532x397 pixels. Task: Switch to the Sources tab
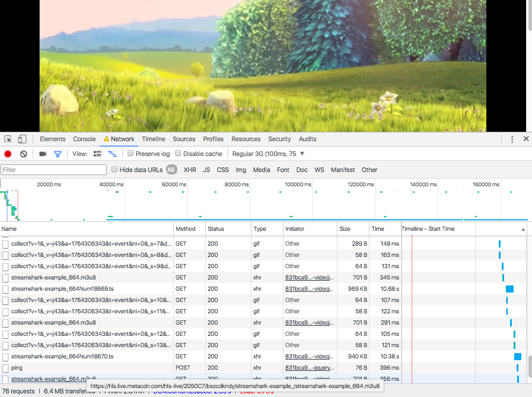click(x=184, y=139)
